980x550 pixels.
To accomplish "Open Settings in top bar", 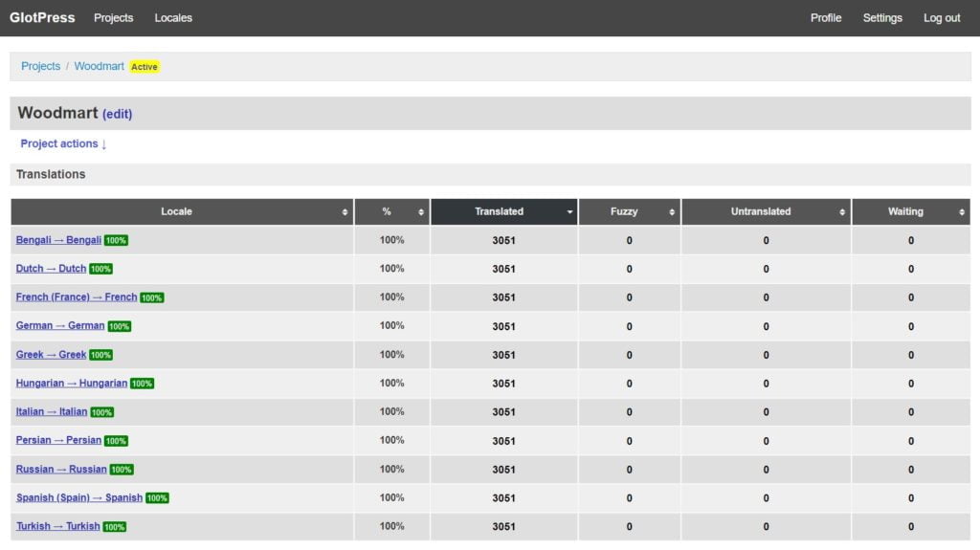I will tap(882, 18).
